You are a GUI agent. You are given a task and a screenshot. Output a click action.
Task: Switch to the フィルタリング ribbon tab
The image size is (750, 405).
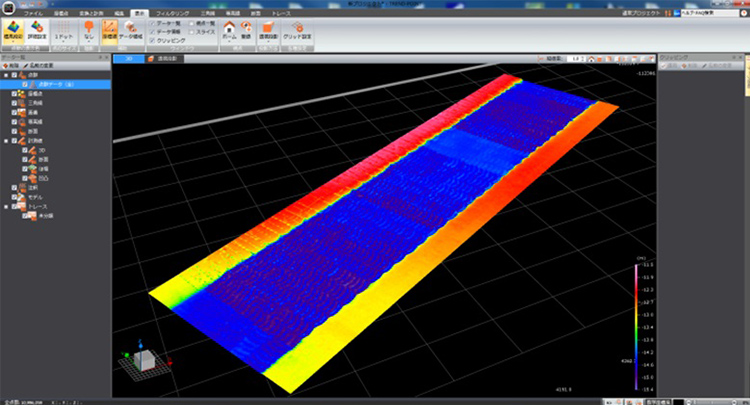point(173,13)
